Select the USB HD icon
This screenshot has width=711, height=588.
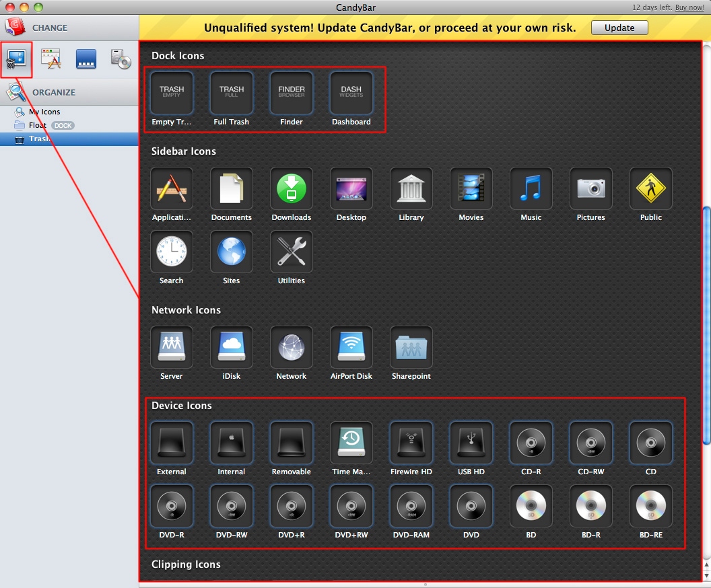pyautogui.click(x=471, y=443)
